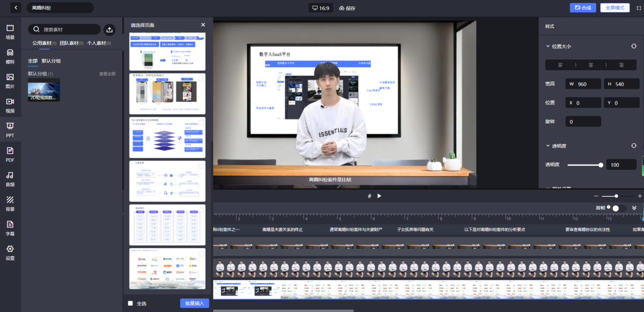The image size is (644, 312).
Task: Collapse the 位置大小 section
Action: [548, 46]
